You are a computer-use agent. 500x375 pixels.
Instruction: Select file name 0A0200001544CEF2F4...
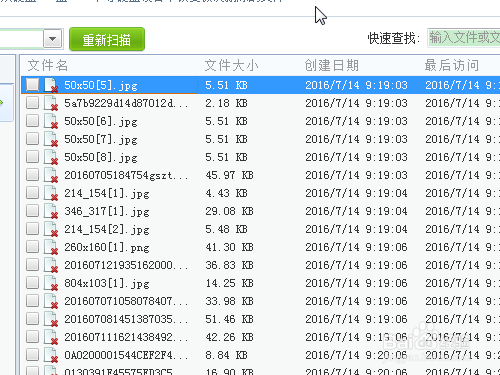click(126, 355)
